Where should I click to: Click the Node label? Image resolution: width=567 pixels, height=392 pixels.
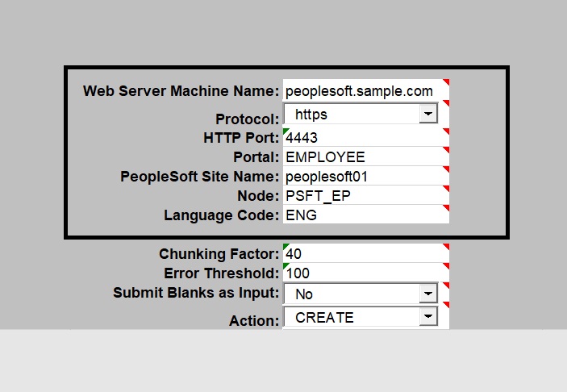[x=258, y=196]
